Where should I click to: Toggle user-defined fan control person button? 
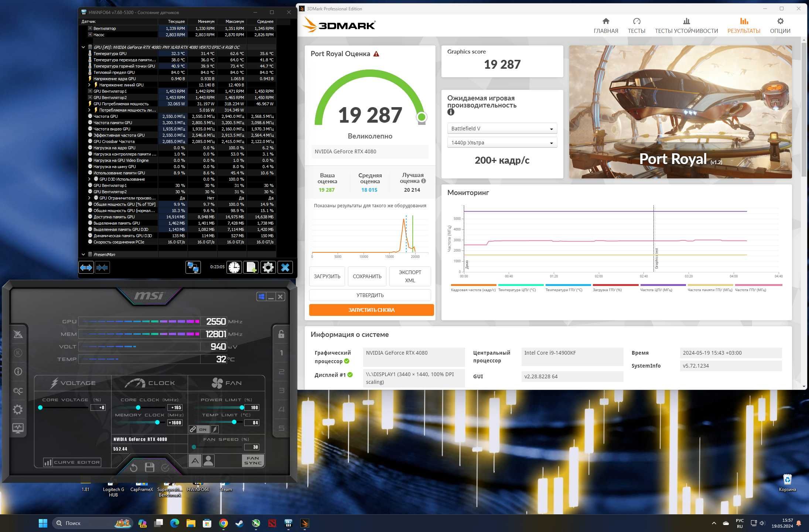208,461
